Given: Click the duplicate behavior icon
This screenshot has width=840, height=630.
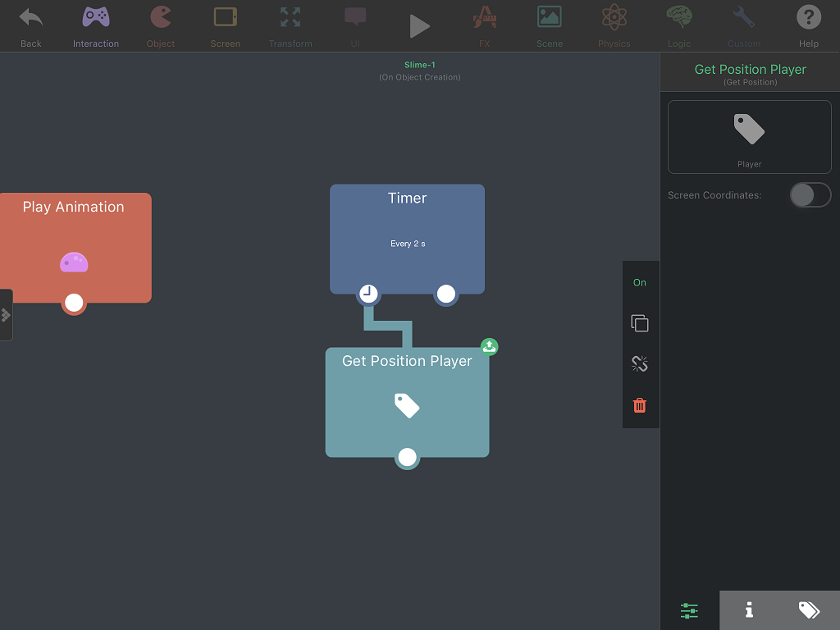Looking at the screenshot, I should (x=640, y=323).
